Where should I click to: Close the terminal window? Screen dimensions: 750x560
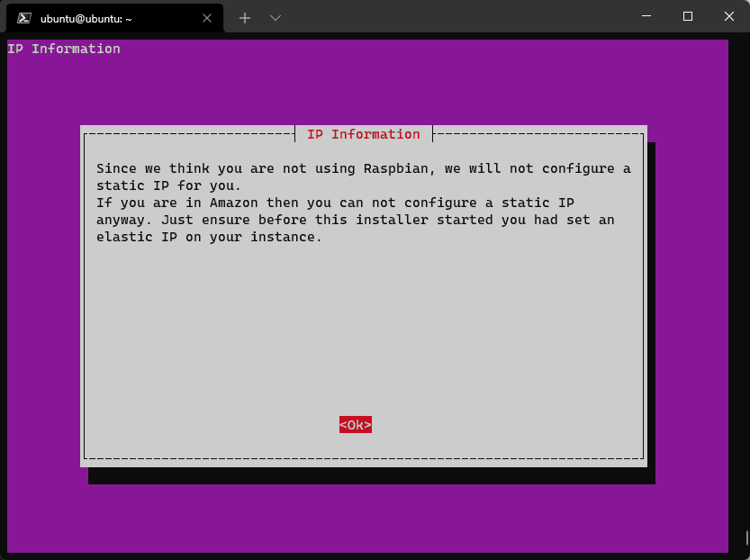(x=729, y=16)
